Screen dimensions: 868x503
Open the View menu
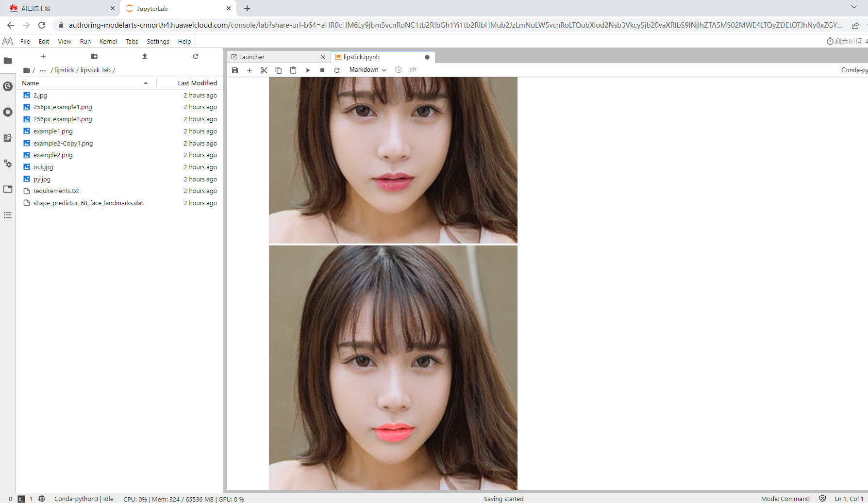(x=65, y=42)
